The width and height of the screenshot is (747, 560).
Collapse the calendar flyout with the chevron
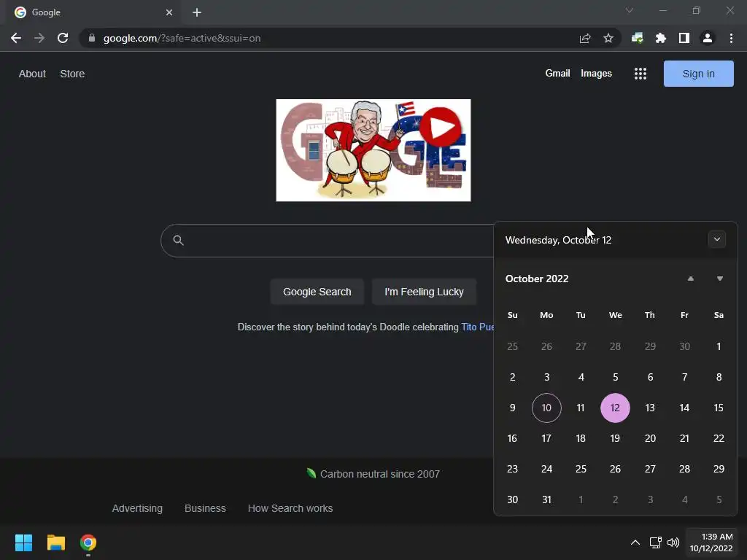coord(717,239)
